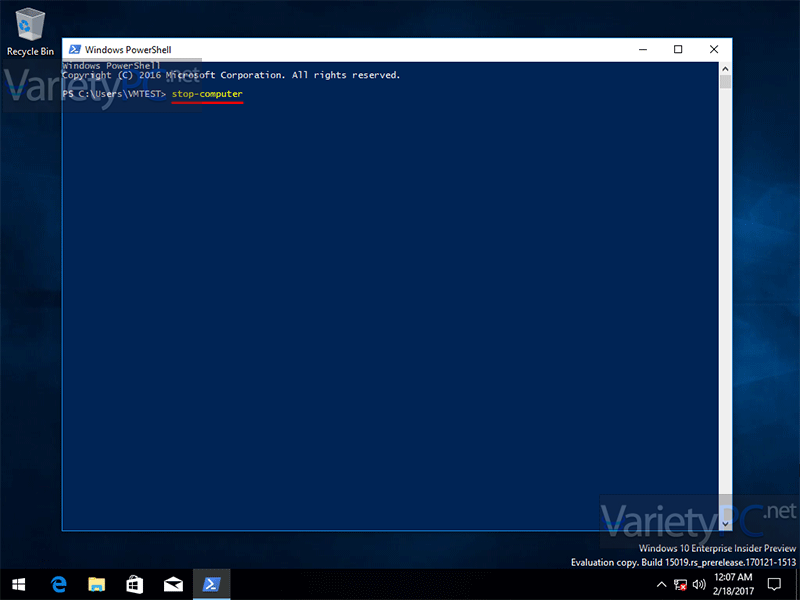This screenshot has height=600, width=800.
Task: Launch Microsoft Edge from the taskbar
Action: tap(59, 584)
